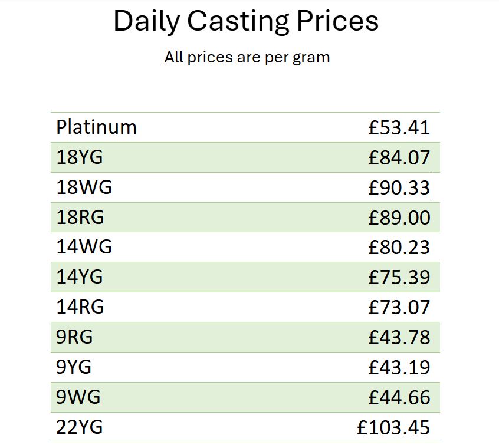Click the 14RG price £73.07
499x448 pixels.
tap(399, 308)
